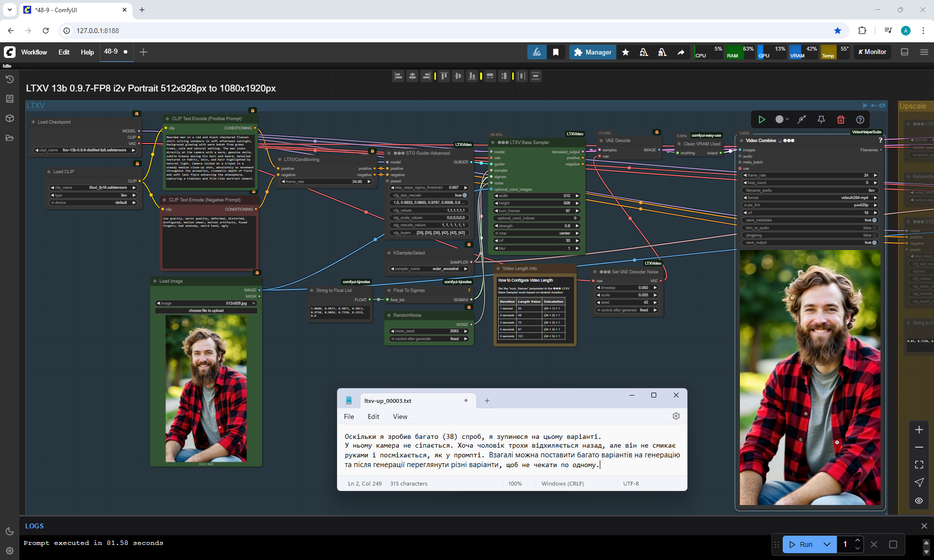Viewport: 934px width, 560px height.
Task: Open the model library cube icon
Action: click(x=9, y=118)
